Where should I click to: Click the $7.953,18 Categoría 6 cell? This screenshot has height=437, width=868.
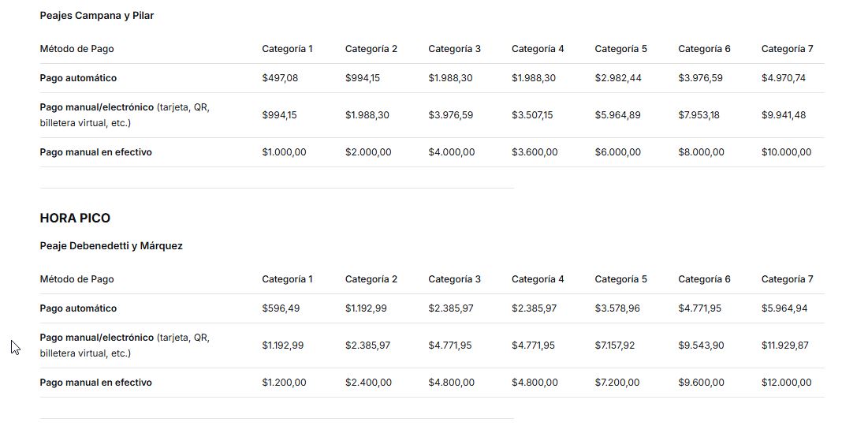pyautogui.click(x=698, y=115)
